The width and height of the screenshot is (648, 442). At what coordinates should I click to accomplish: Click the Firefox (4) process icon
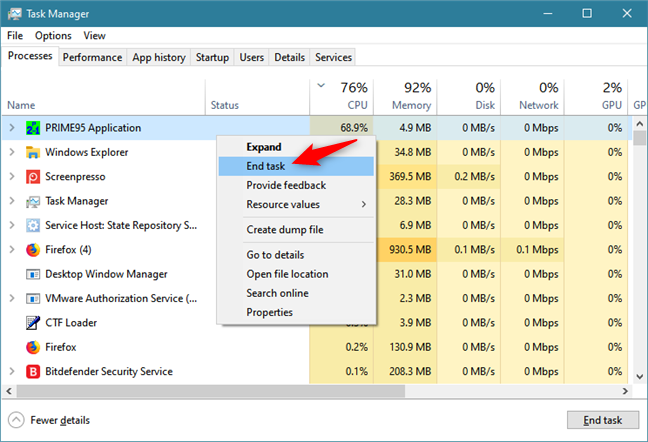pyautogui.click(x=33, y=250)
